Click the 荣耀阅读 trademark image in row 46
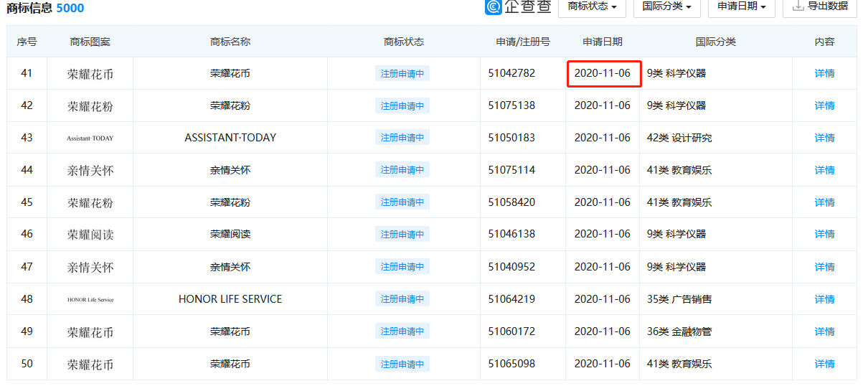This screenshot has height=386, width=868. tap(90, 235)
